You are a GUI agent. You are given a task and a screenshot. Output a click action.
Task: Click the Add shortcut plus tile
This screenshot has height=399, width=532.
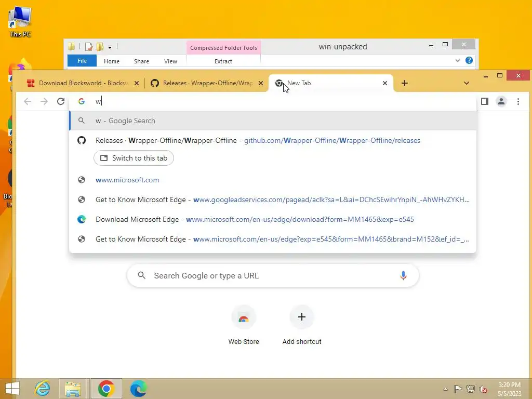point(302,325)
